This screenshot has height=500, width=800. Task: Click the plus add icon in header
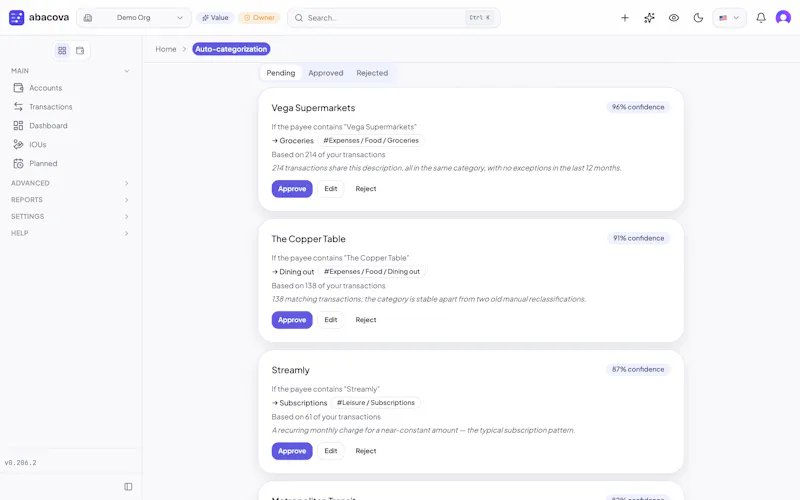[624, 18]
